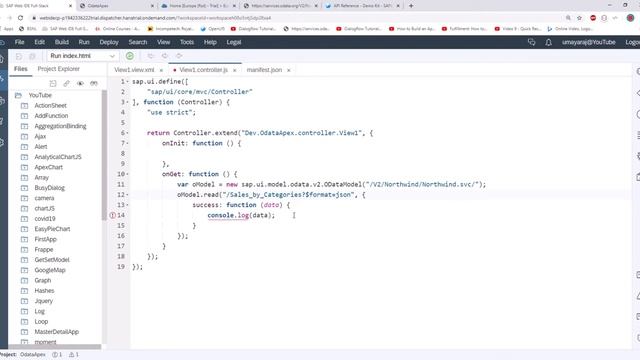Viewport: 640px width, 360px height.
Task: Open the Legal menu
Action: tap(234, 42)
